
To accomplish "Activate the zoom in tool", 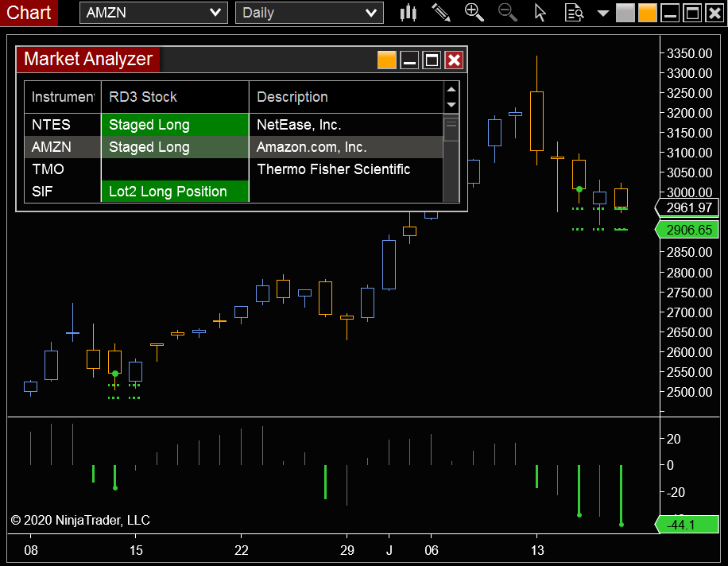I will (x=474, y=13).
